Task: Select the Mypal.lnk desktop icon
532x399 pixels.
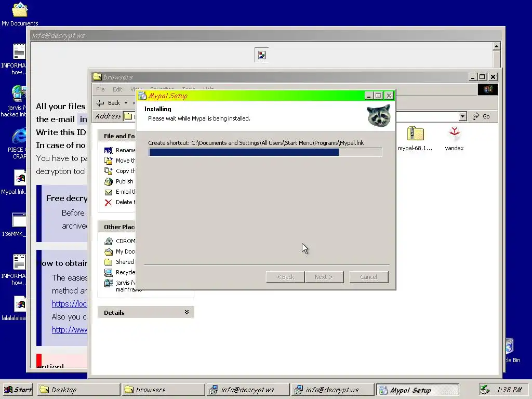Action: click(x=20, y=178)
